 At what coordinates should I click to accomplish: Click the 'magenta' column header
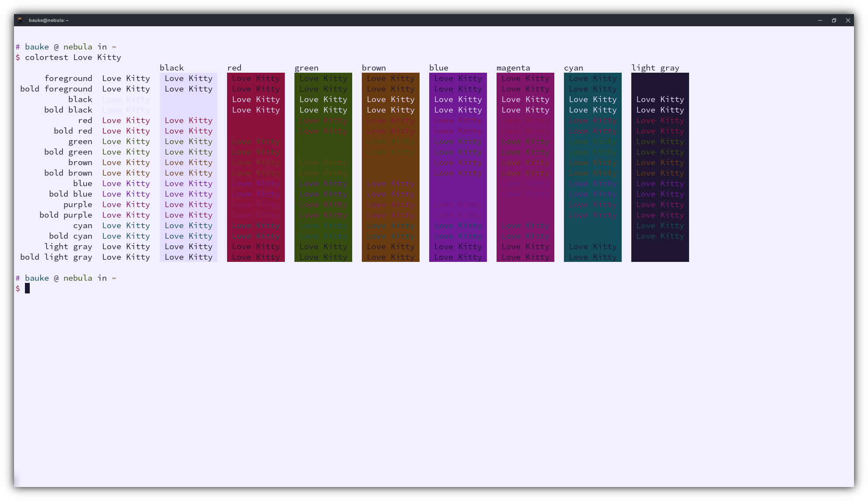click(513, 68)
